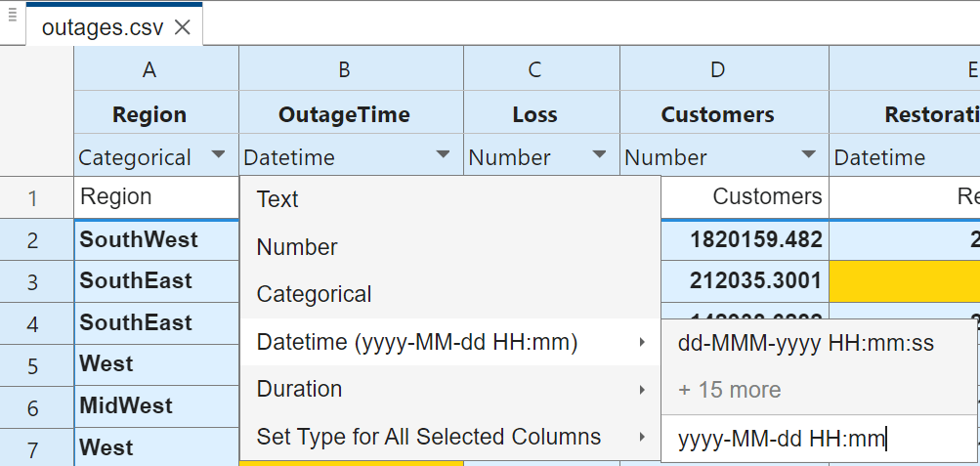Select column D header

724,68
